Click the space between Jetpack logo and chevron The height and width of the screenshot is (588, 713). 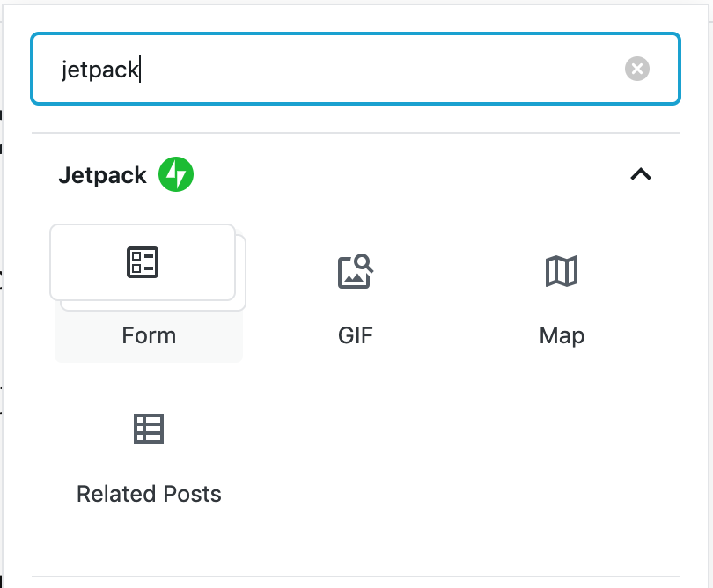coord(405,175)
